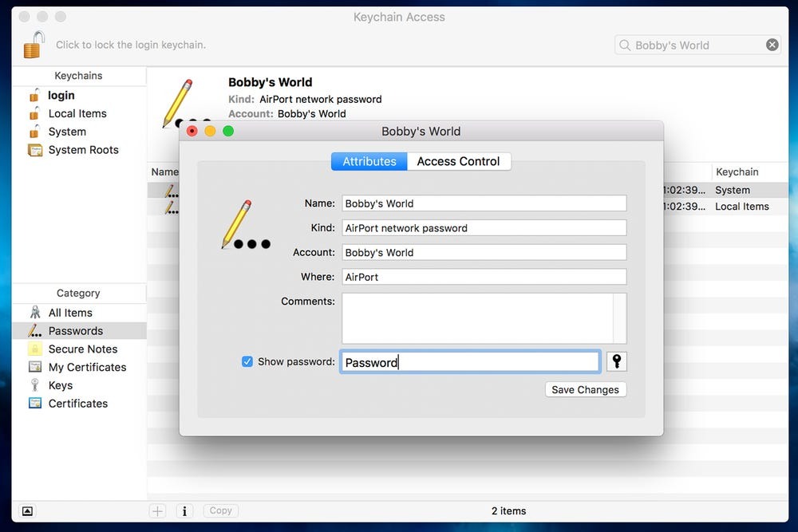Click inside the Comments text area

click(x=477, y=318)
